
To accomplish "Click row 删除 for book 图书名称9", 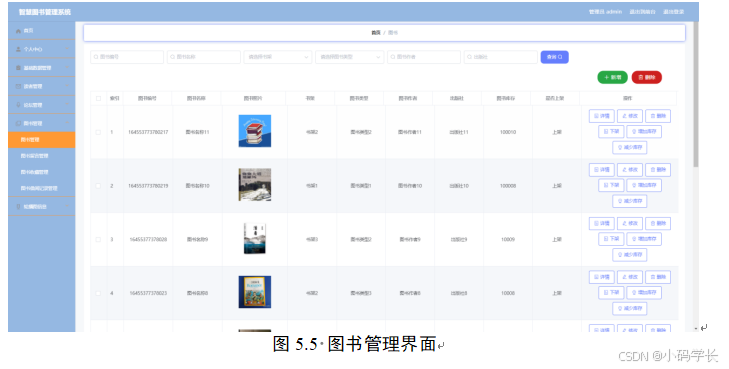I will point(658,224).
